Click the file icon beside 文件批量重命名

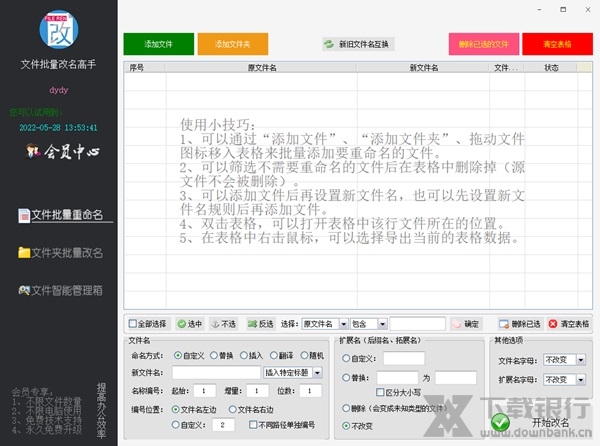(x=24, y=215)
